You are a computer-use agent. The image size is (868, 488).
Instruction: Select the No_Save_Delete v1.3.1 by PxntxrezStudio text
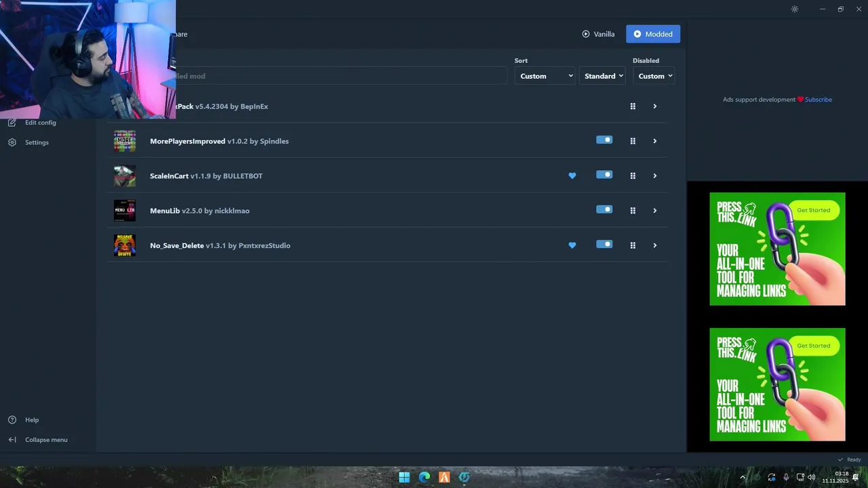(x=220, y=245)
